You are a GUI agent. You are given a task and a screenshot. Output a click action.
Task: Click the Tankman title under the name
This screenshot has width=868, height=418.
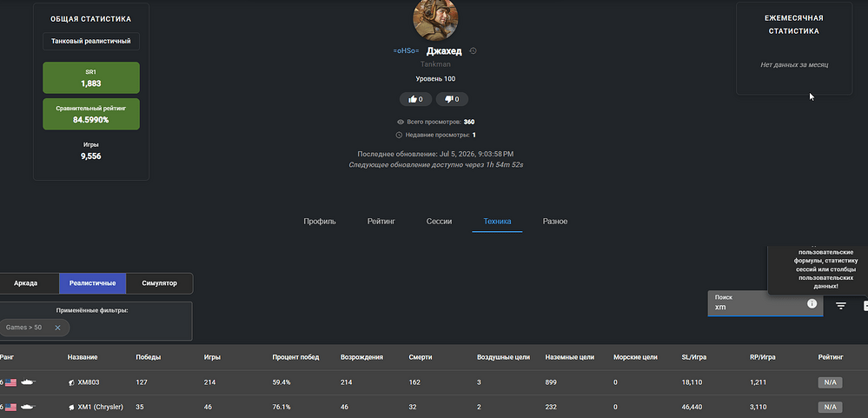[435, 64]
